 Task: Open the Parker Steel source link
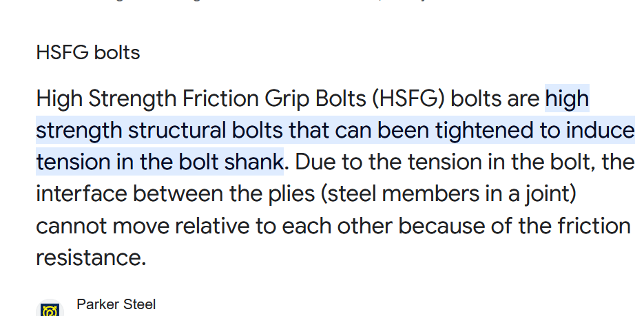click(x=116, y=304)
